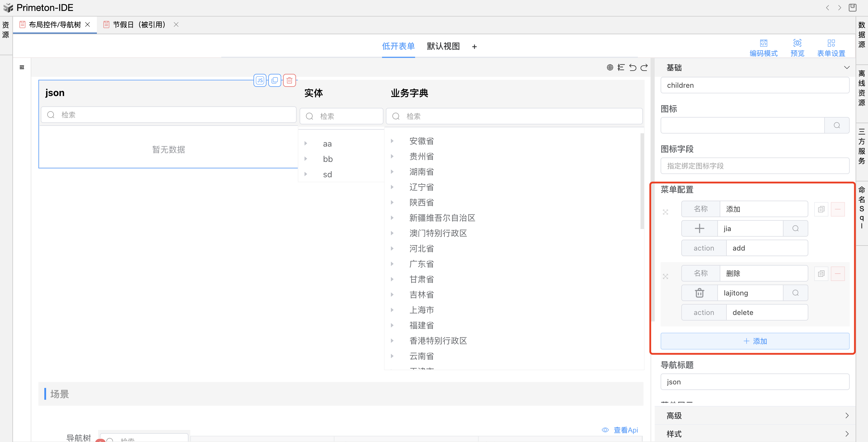Click the 预览 preview eye icon
Viewport: 868px width, 442px height.
(x=797, y=43)
